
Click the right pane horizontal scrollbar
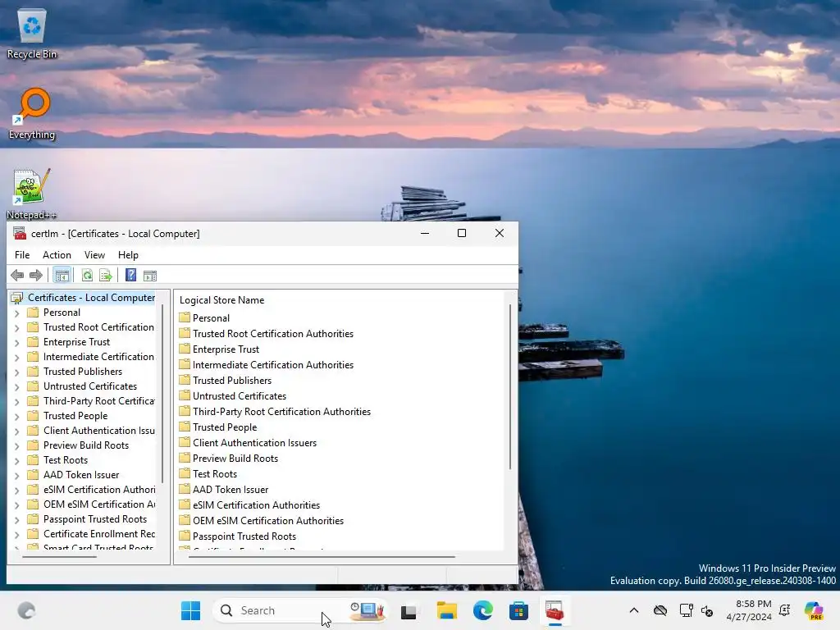[322, 557]
